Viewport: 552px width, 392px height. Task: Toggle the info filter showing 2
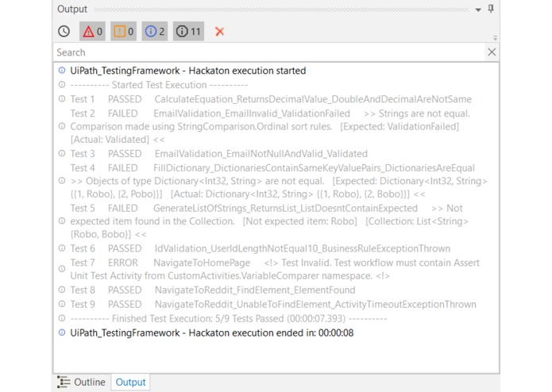155,31
